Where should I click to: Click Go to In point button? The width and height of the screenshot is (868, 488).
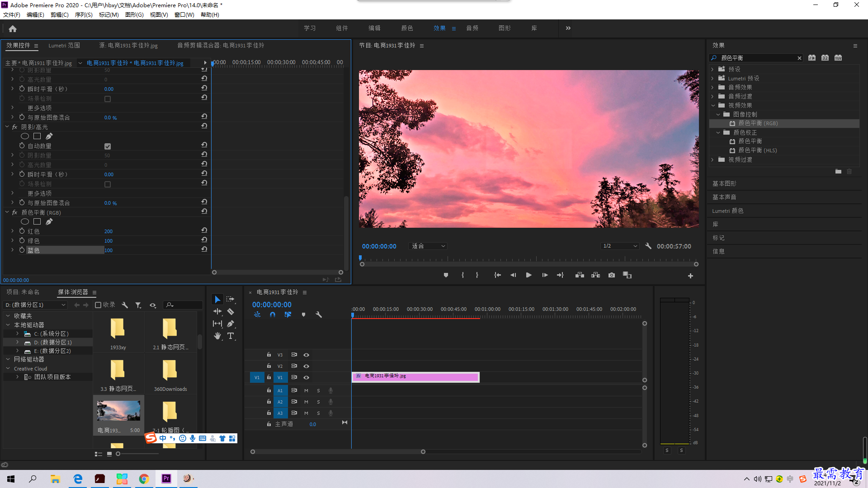[498, 275]
